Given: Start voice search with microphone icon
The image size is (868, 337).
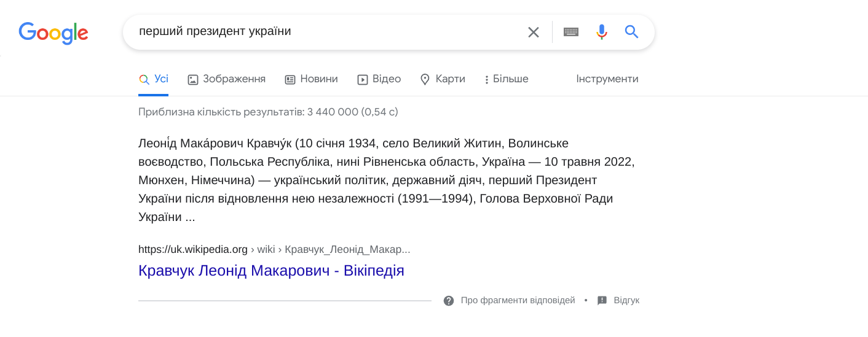Looking at the screenshot, I should pyautogui.click(x=602, y=32).
